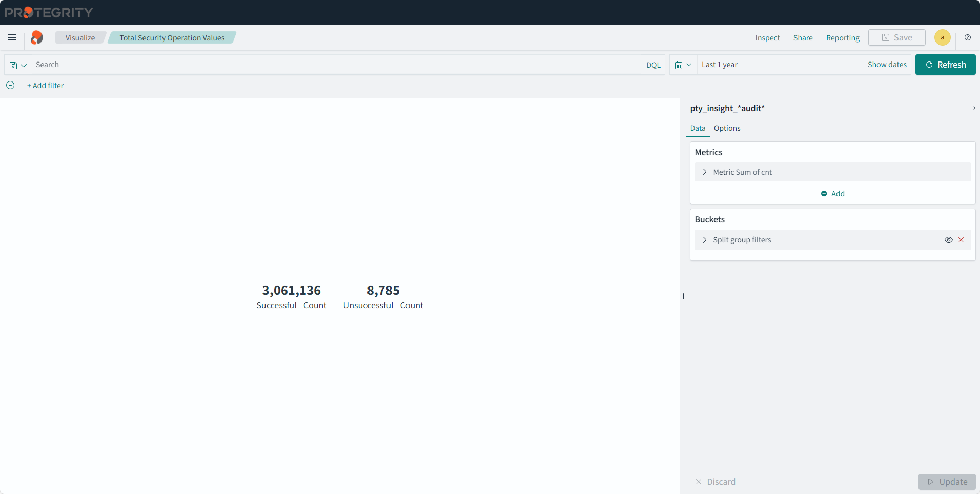Switch to the Options tab
Image resolution: width=980 pixels, height=494 pixels.
pos(727,128)
